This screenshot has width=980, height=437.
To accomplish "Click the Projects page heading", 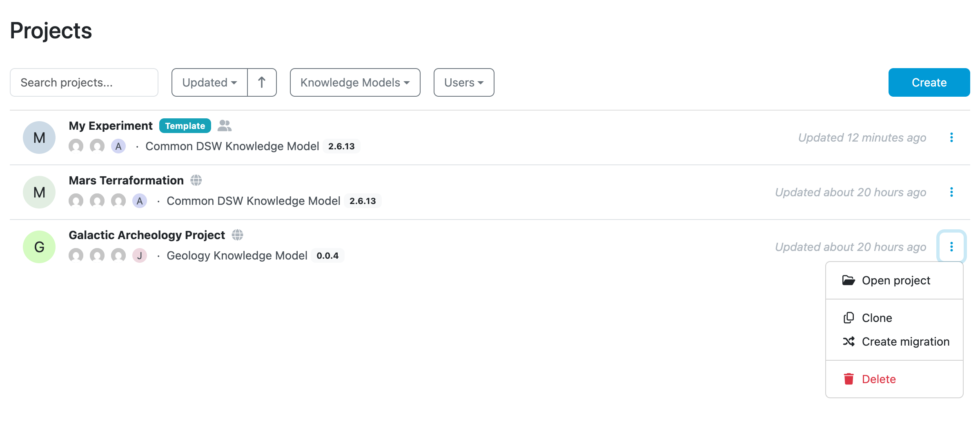I will coord(51,31).
